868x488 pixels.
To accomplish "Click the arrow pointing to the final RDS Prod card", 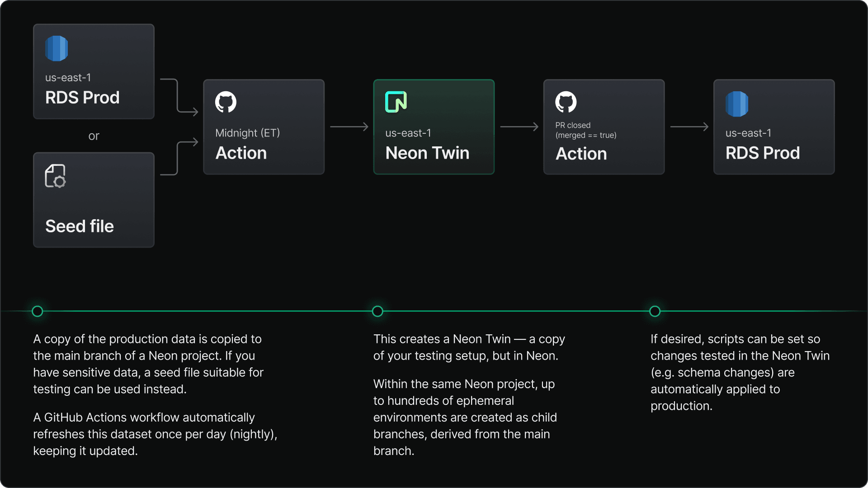I will point(689,127).
